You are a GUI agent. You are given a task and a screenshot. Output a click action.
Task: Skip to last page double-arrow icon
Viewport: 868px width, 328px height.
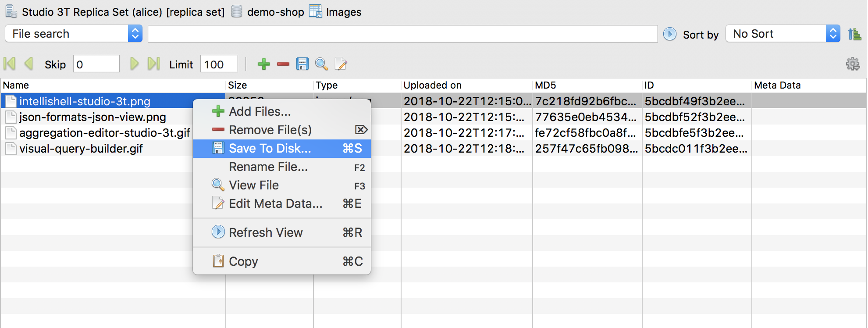tap(153, 64)
